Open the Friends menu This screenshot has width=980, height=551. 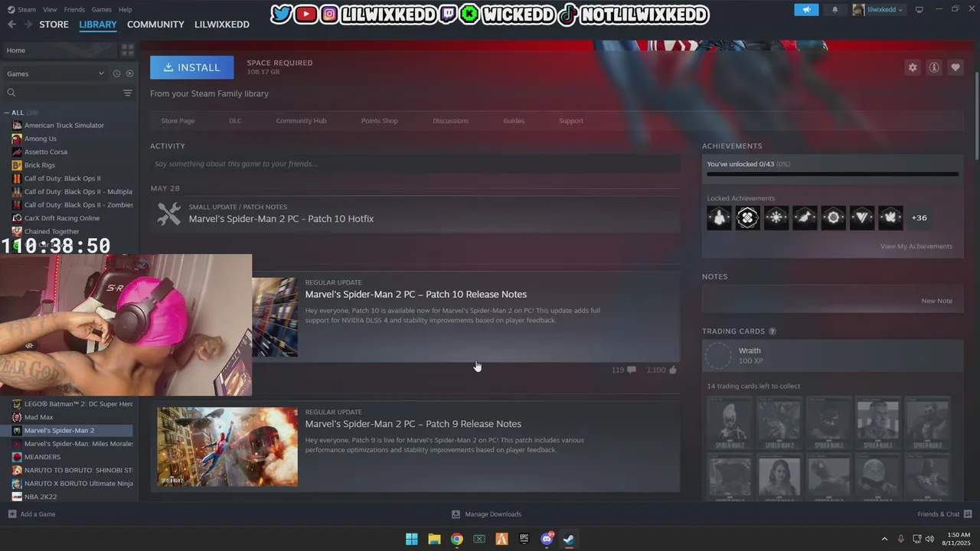pyautogui.click(x=74, y=9)
